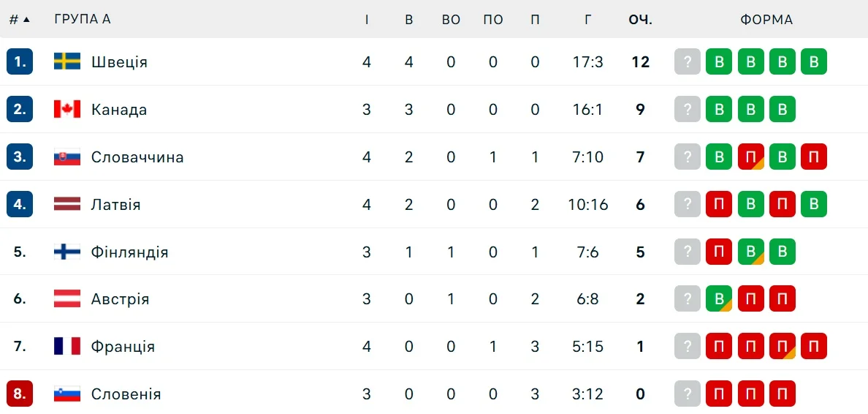The image size is (868, 414).
Task: Click the Canada flag icon
Action: point(67,109)
